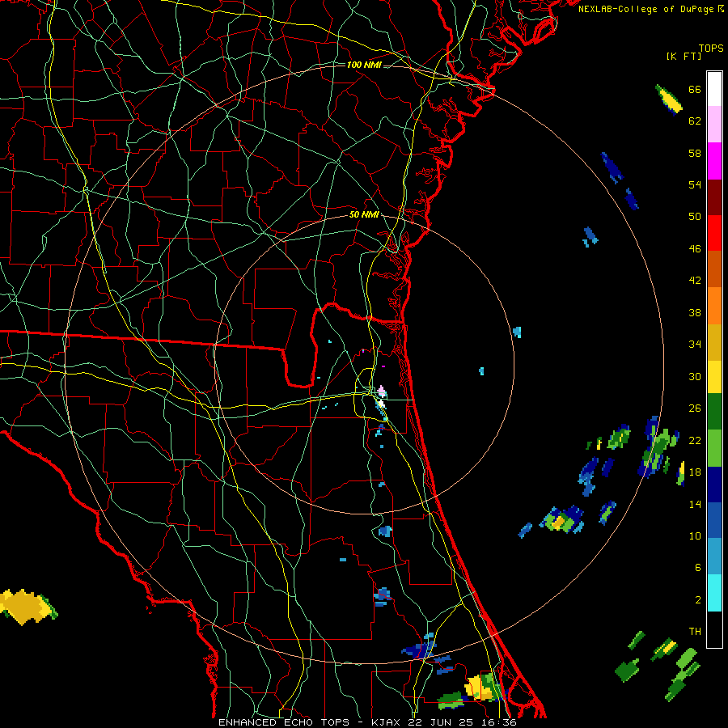Click the '50' legend value
Screen dimensions: 728x728
(695, 216)
